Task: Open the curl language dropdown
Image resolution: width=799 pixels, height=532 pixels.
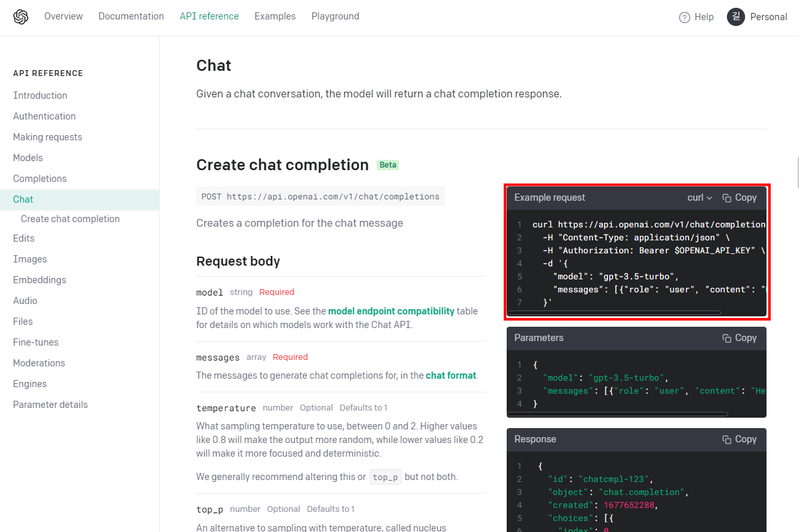Action: [700, 197]
